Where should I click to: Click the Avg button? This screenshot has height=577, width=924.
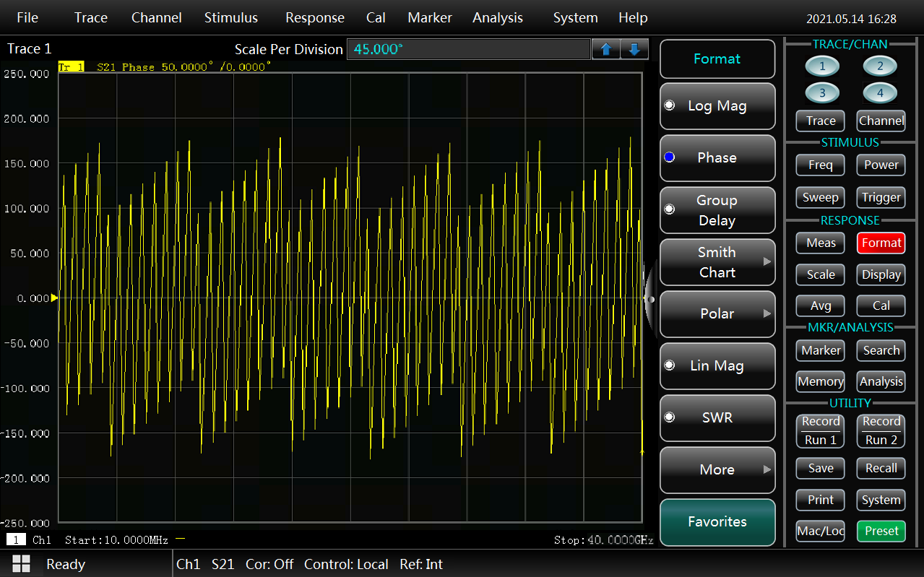pos(821,305)
